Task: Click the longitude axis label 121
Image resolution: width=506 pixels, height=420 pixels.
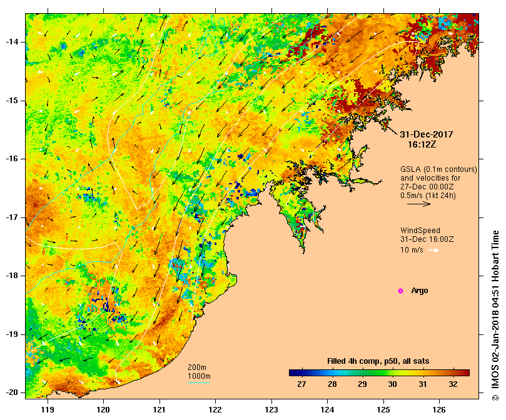Action: (x=159, y=410)
